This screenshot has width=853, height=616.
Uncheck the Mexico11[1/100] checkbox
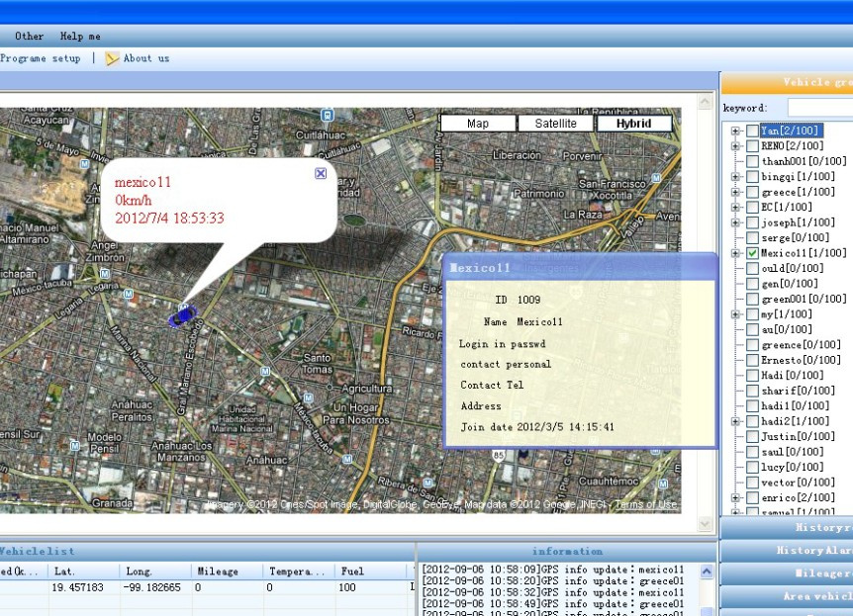752,253
